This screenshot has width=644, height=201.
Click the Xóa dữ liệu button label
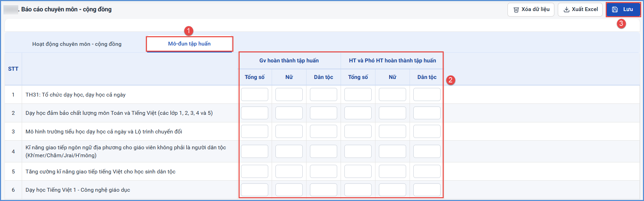(x=535, y=9)
